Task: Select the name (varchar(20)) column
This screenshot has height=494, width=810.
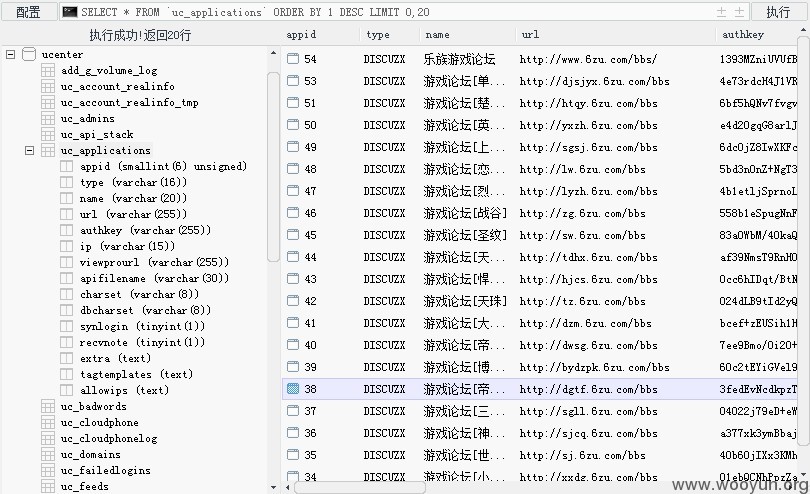Action: point(133,198)
